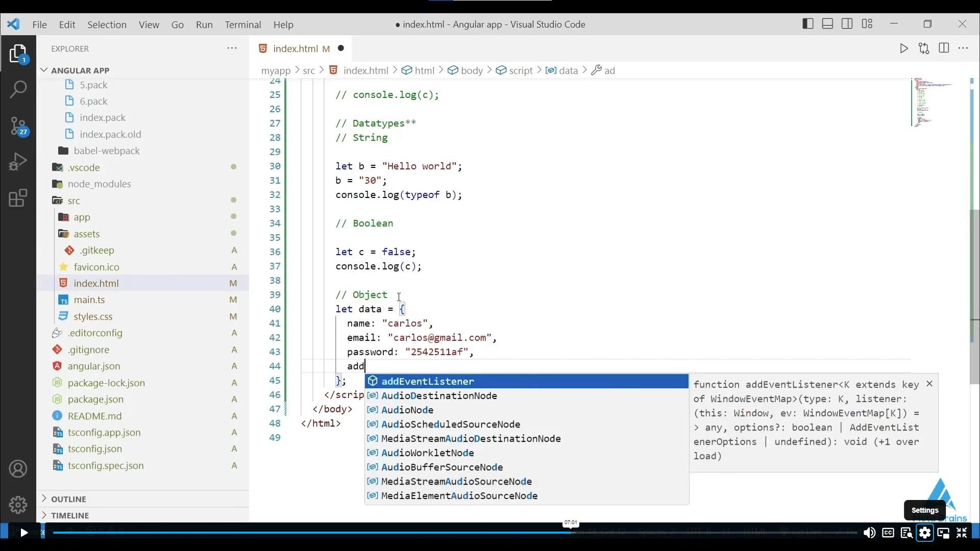
Task: Open Explorer Views and More Actions ellipsis
Action: point(232,48)
